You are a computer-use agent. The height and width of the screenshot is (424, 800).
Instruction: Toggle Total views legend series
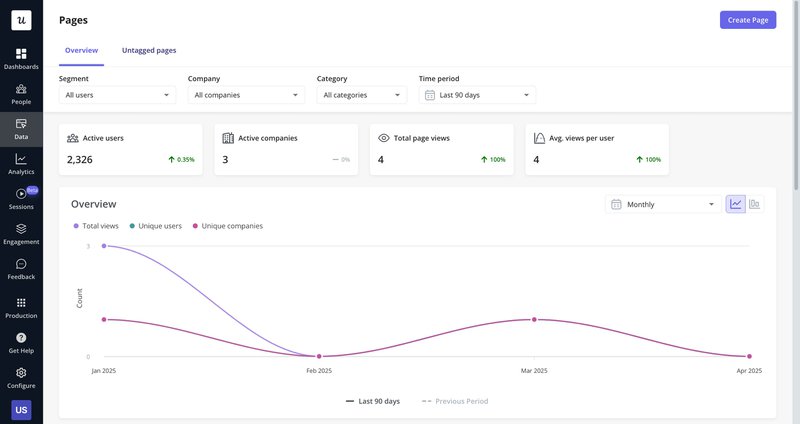pyautogui.click(x=96, y=226)
